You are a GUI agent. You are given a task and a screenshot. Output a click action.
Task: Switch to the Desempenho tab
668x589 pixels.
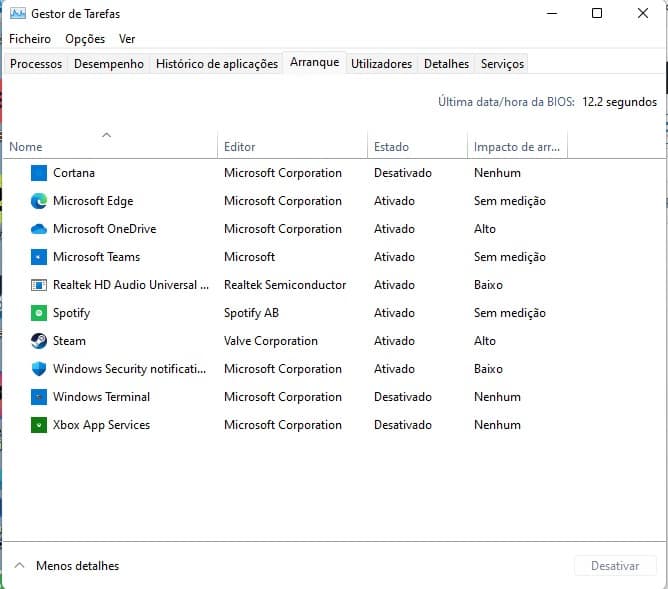[x=109, y=64]
